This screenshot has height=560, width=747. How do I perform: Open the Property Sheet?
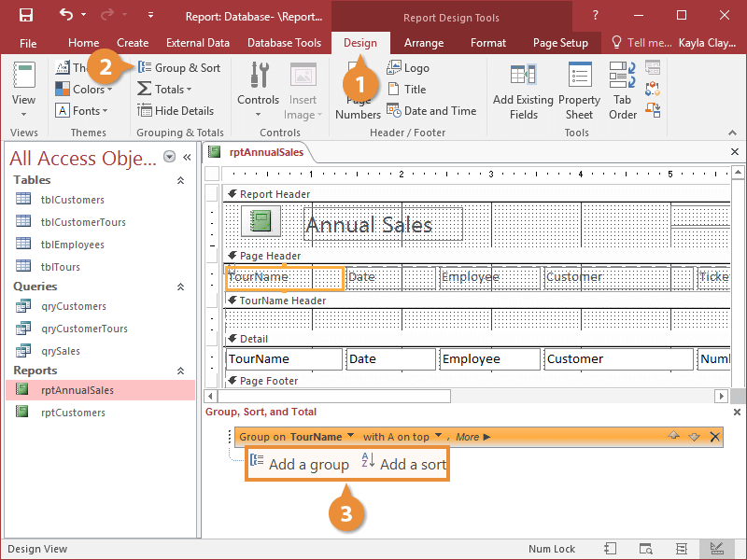[579, 91]
